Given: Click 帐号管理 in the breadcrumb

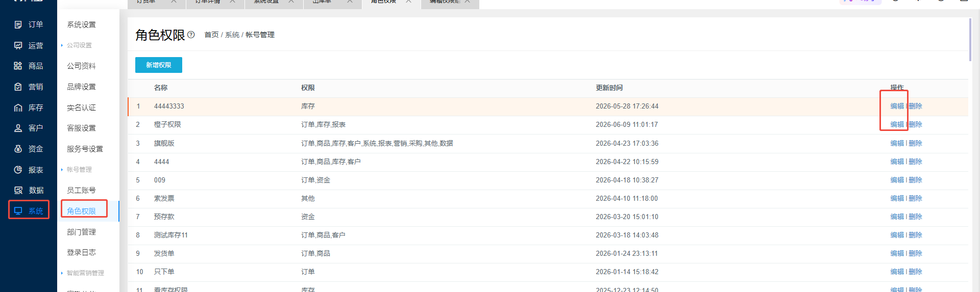Looking at the screenshot, I should pos(260,35).
